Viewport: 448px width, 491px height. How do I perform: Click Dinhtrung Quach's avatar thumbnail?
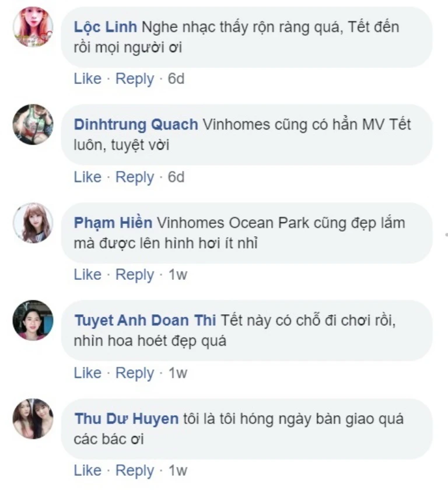point(33,125)
